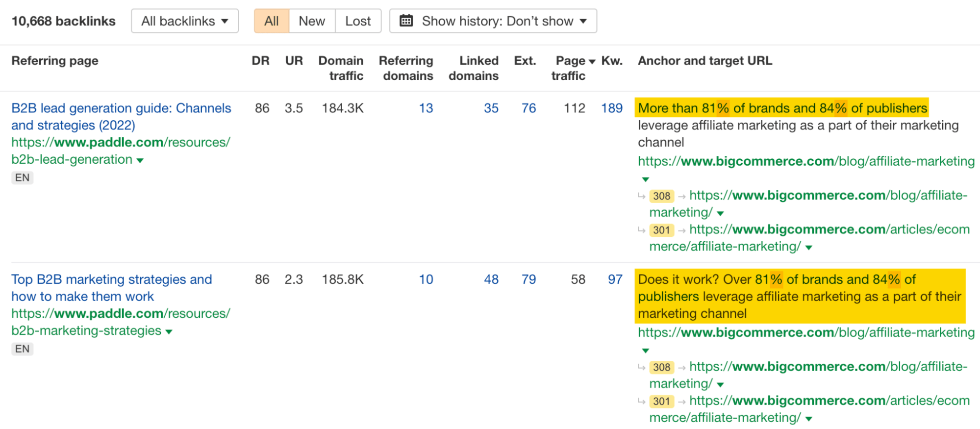
Task: Expand caret after paddle b2b-lead-generation URL
Action: point(140,160)
